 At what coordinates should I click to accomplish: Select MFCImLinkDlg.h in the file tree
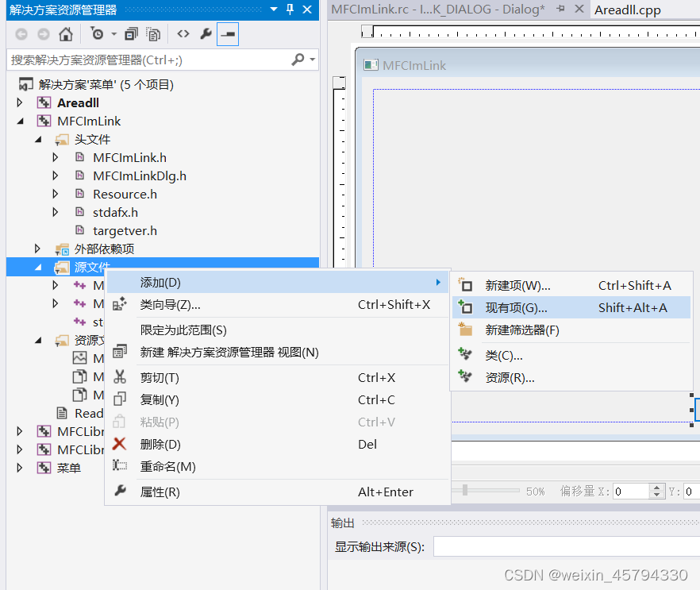pyautogui.click(x=139, y=175)
